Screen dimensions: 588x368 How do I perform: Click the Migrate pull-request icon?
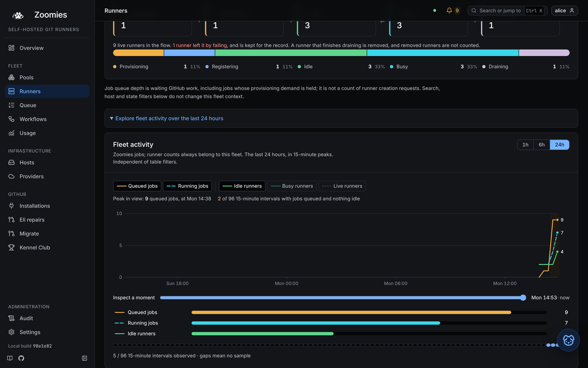coord(11,233)
